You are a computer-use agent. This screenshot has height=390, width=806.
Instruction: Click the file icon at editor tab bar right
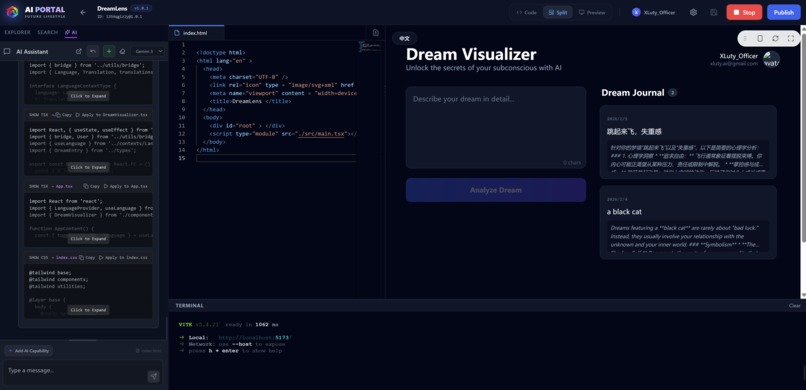pos(376,32)
